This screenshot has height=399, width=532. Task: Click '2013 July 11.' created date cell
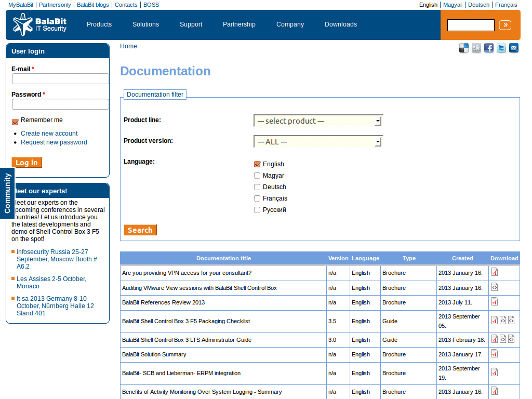pyautogui.click(x=463, y=303)
